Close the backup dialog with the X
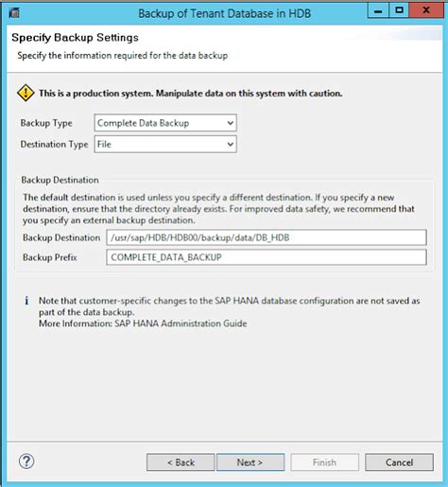The width and height of the screenshot is (448, 487). click(426, 10)
